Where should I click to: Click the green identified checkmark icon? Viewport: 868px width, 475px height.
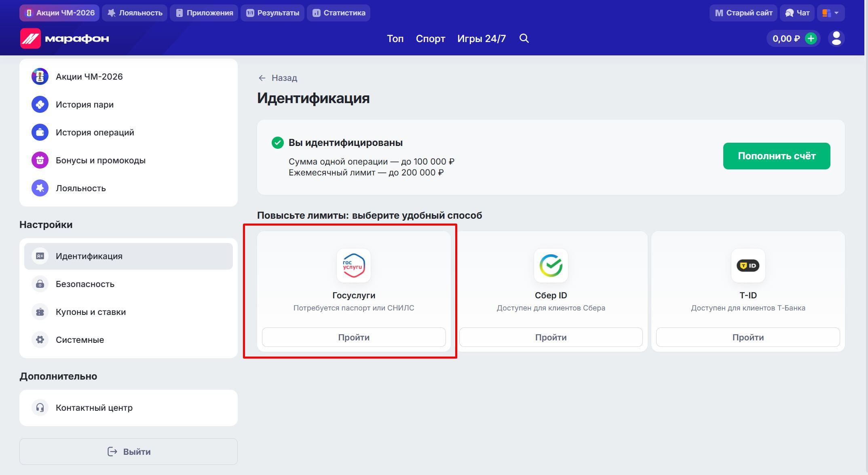point(277,143)
